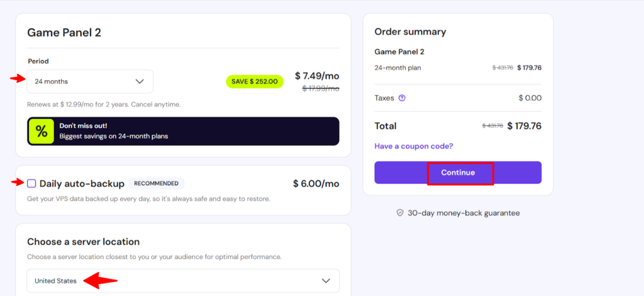The width and height of the screenshot is (644, 296).
Task: Open the Period dropdown showing 24 months
Action: (x=90, y=81)
